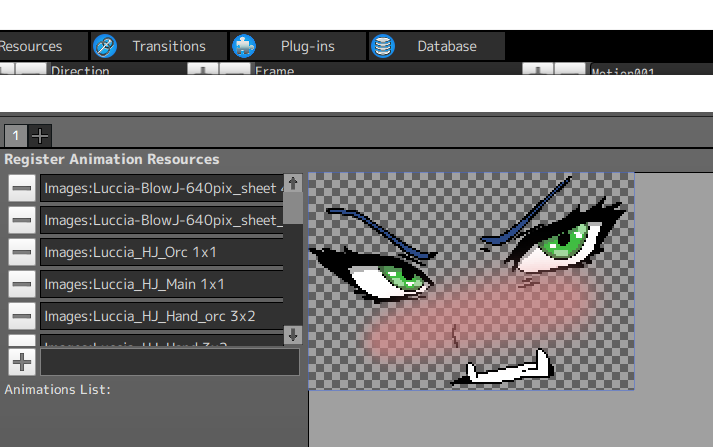Add a new animation resource with plus button
The height and width of the screenshot is (447, 713).
[22, 362]
